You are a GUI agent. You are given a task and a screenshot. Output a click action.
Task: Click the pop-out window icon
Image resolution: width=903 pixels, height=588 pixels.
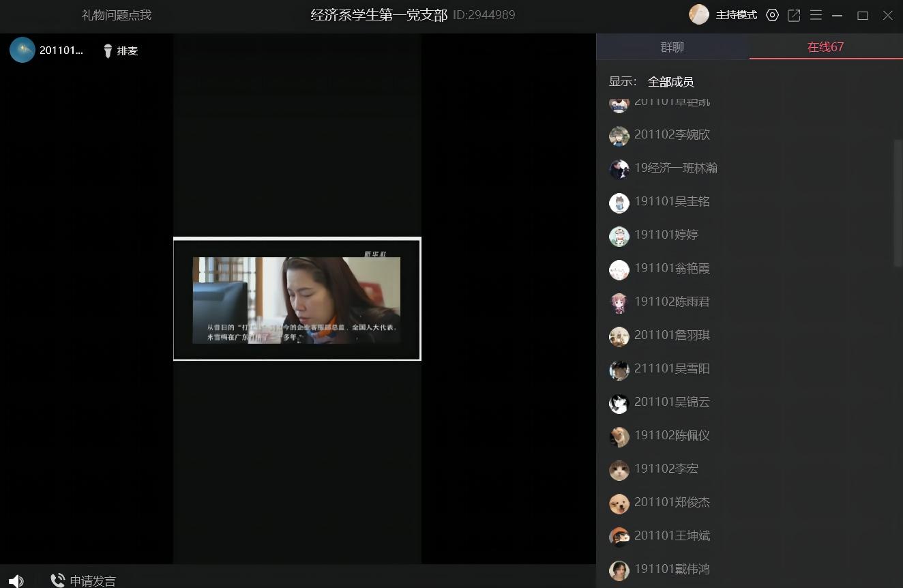(794, 15)
